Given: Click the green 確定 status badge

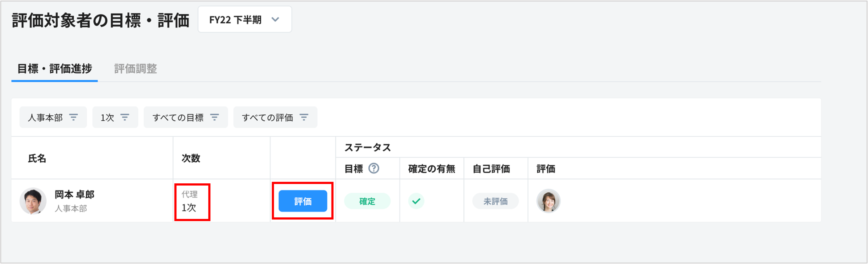Looking at the screenshot, I should [367, 201].
